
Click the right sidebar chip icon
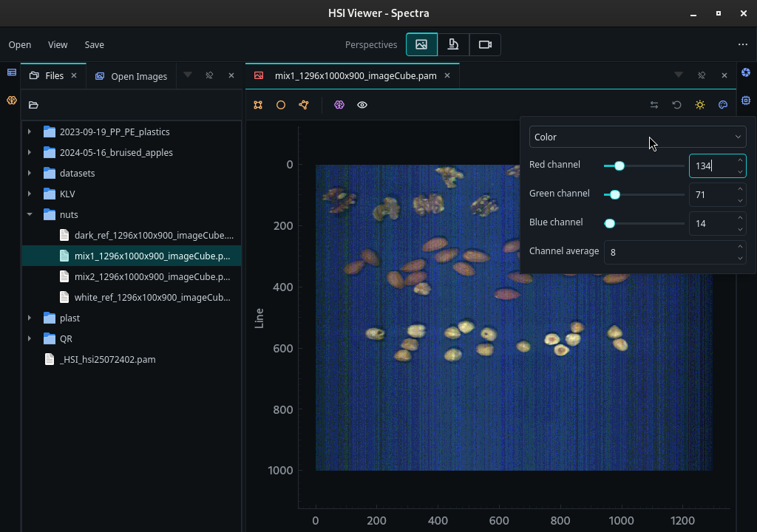[x=746, y=100]
